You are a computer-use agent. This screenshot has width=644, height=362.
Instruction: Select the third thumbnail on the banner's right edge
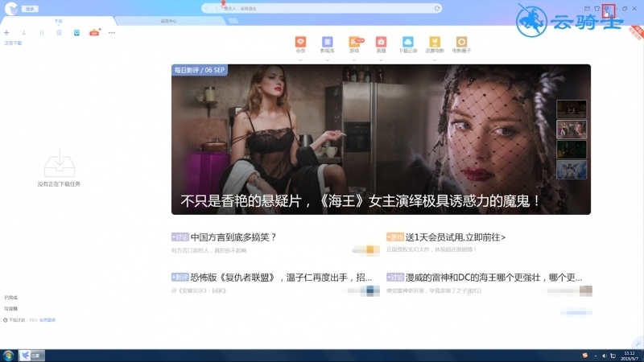point(572,150)
